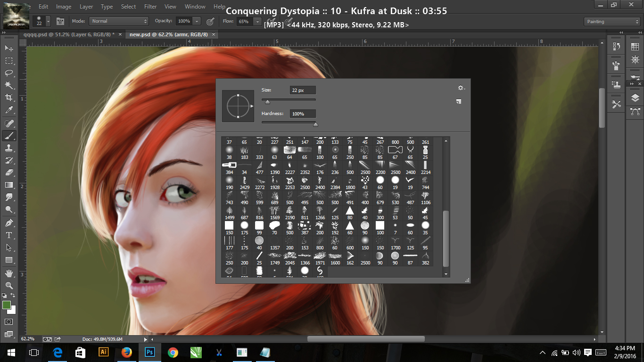The image size is (644, 362).
Task: Select the Rectangular Marquee tool
Action: pos(9,61)
